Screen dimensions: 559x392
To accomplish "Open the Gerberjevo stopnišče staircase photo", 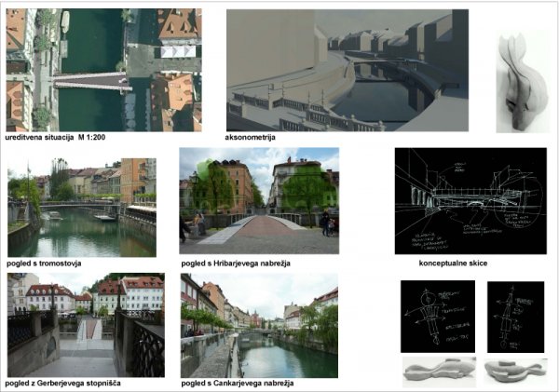I will click(86, 324).
